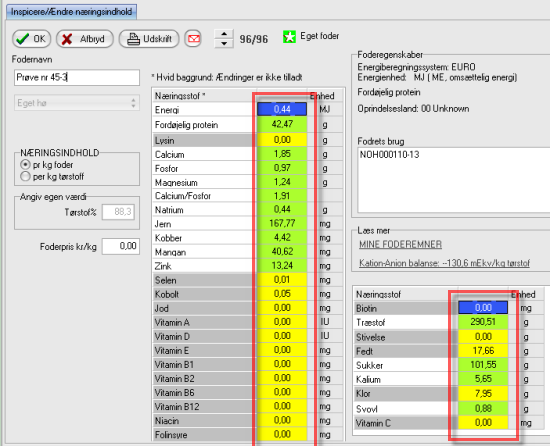
Task: Open the Kation-Anion balance link
Action: (x=444, y=263)
